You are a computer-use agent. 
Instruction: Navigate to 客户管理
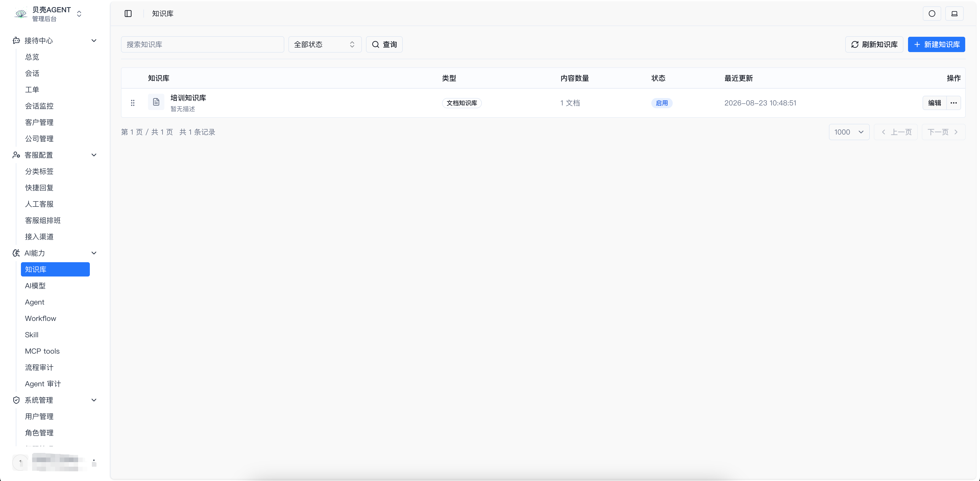point(55,122)
